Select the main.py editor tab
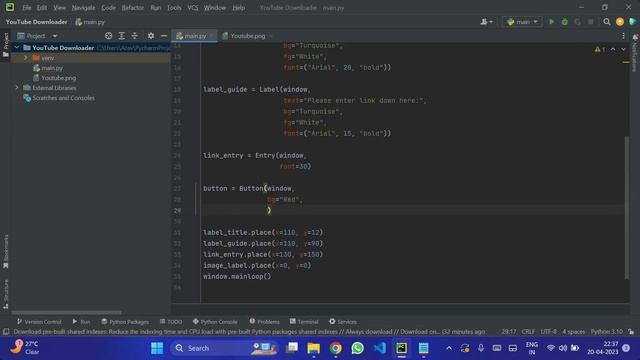The image size is (640, 360). click(195, 36)
